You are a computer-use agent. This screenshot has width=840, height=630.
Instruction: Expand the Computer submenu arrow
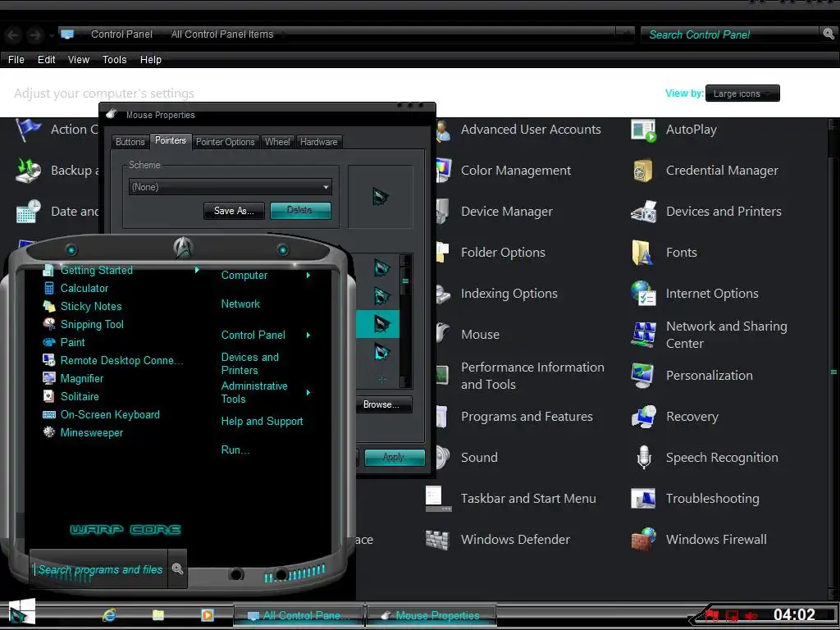[x=308, y=276]
